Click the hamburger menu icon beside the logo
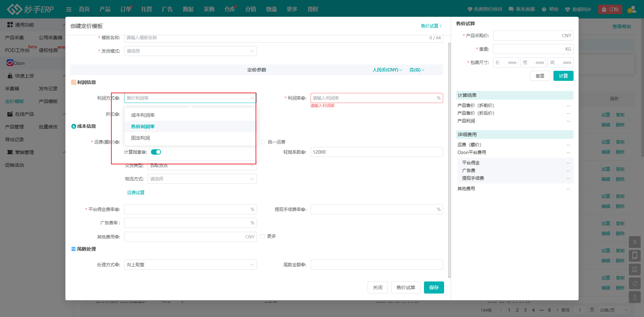The width and height of the screenshot is (644, 317). click(x=69, y=9)
